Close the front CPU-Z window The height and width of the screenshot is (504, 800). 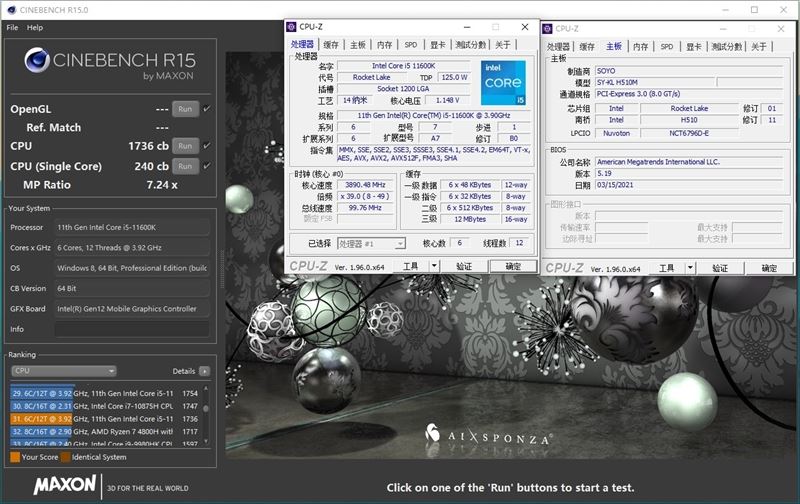524,27
